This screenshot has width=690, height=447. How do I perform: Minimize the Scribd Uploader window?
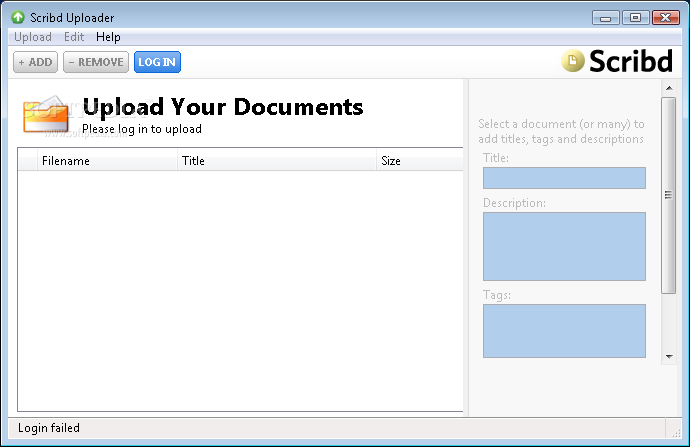point(606,18)
